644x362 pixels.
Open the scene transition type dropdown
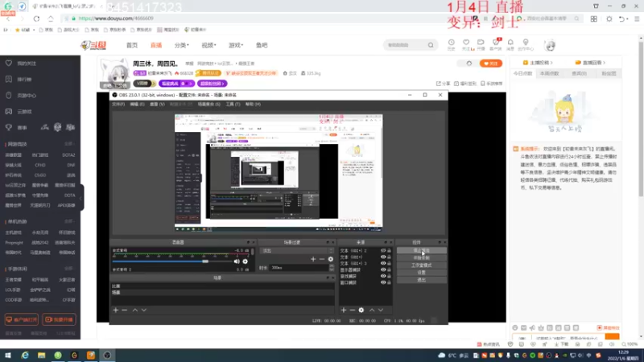pyautogui.click(x=297, y=250)
